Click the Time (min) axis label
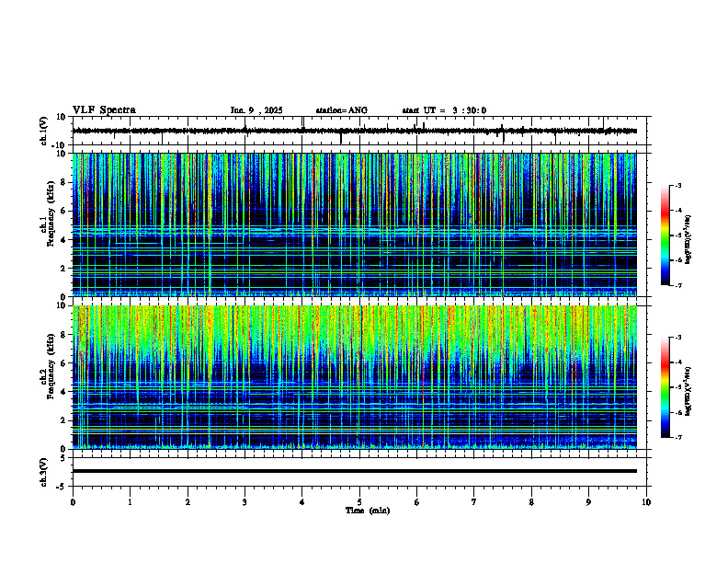This screenshot has width=728, height=563. (x=368, y=511)
